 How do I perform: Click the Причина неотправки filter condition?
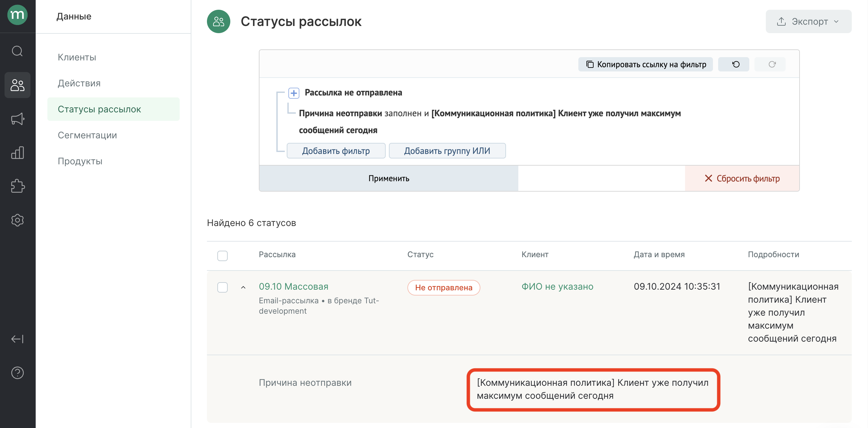[489, 121]
